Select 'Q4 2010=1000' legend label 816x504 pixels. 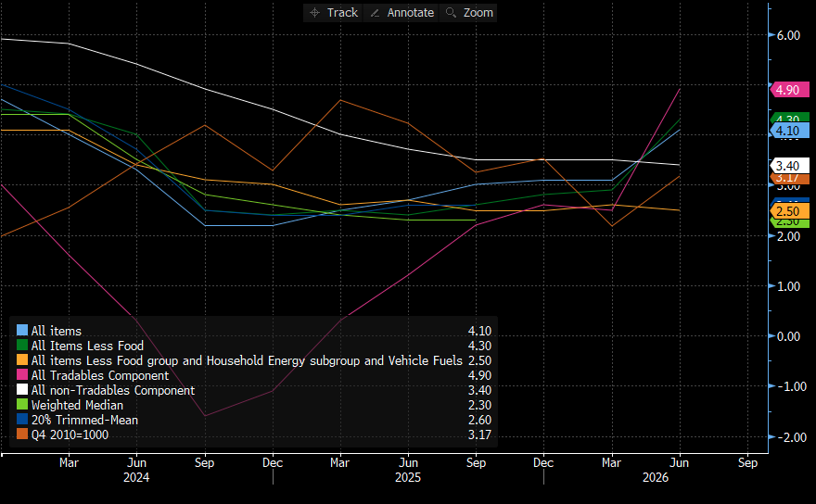click(70, 435)
